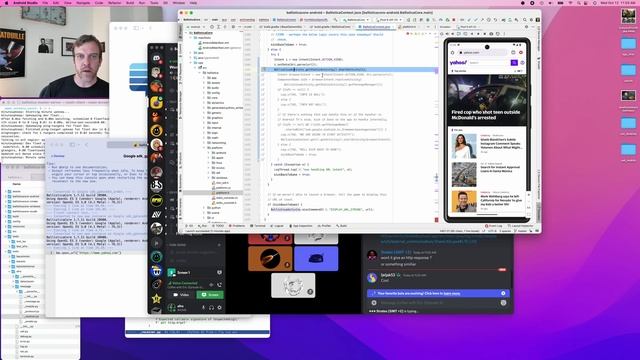This screenshot has width=640, height=360.
Task: Open the Problems tool window tab
Action: coord(238,226)
